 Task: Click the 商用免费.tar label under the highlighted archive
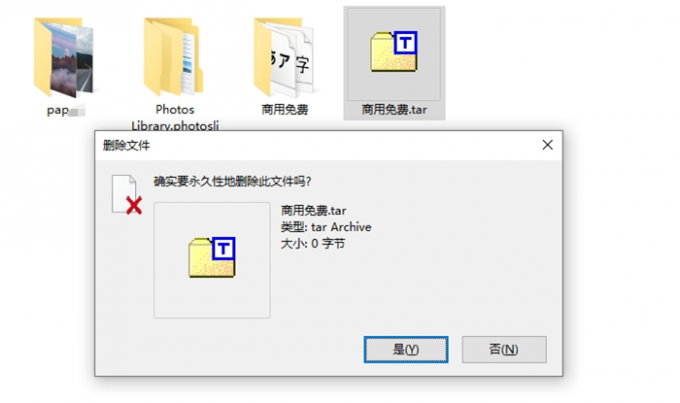click(394, 110)
